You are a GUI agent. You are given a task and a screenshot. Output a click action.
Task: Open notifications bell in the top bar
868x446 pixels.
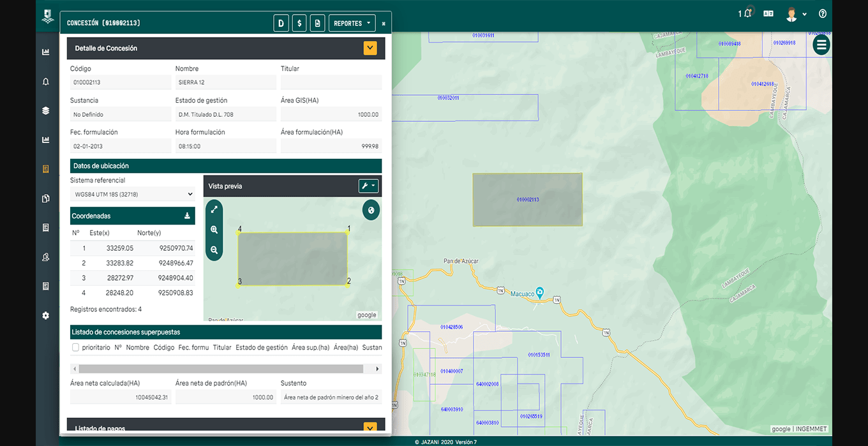tap(746, 13)
